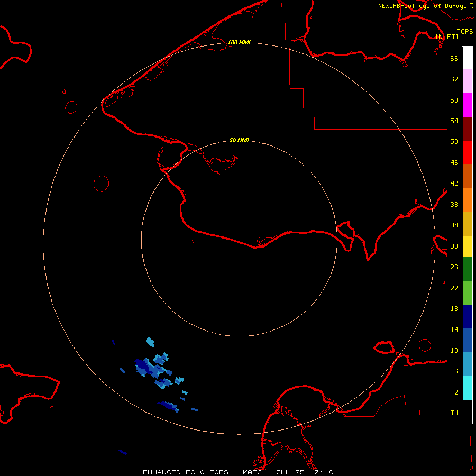This screenshot has height=476, width=476.
Task: Click the dark orange swatch near 42
Action: pos(467,176)
